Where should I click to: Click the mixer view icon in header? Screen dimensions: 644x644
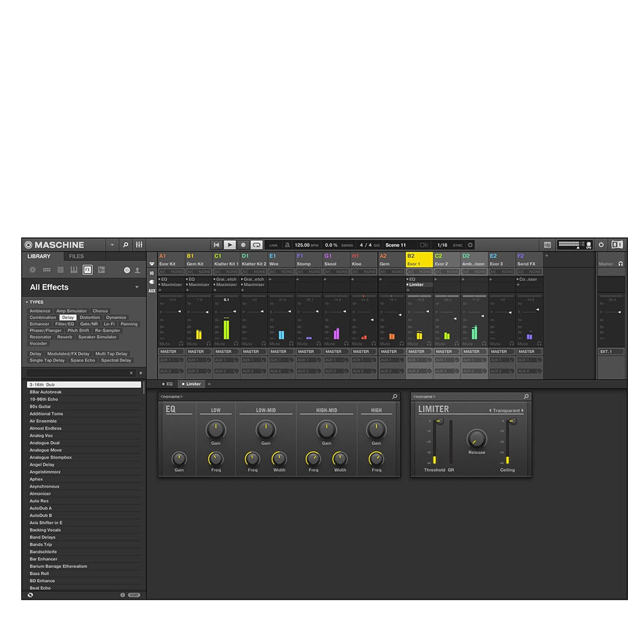pyautogui.click(x=139, y=245)
